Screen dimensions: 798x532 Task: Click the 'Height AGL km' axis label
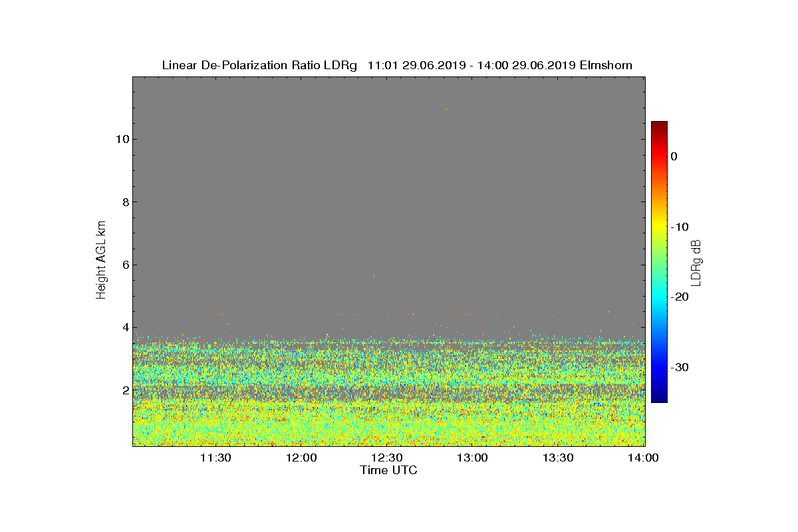[101, 261]
